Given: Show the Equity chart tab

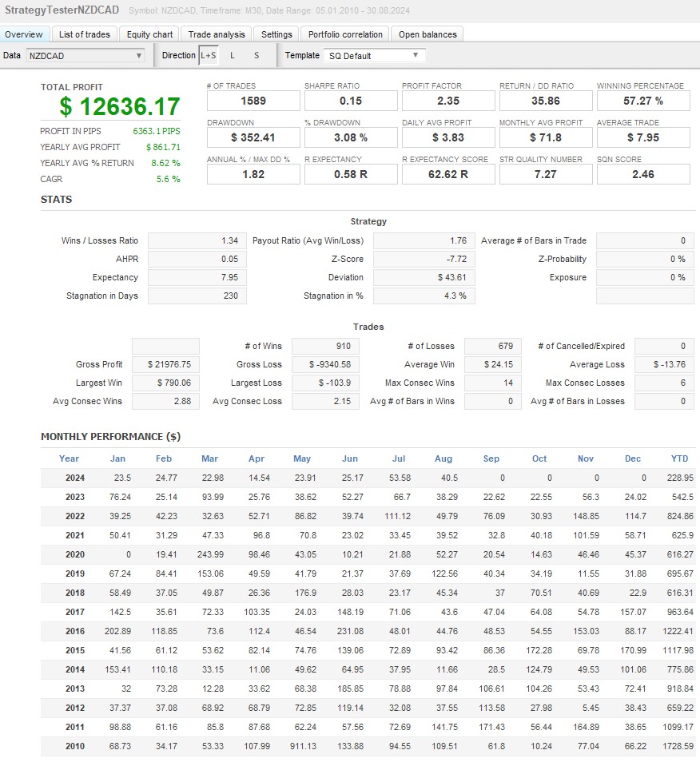Looking at the screenshot, I should 149,34.
